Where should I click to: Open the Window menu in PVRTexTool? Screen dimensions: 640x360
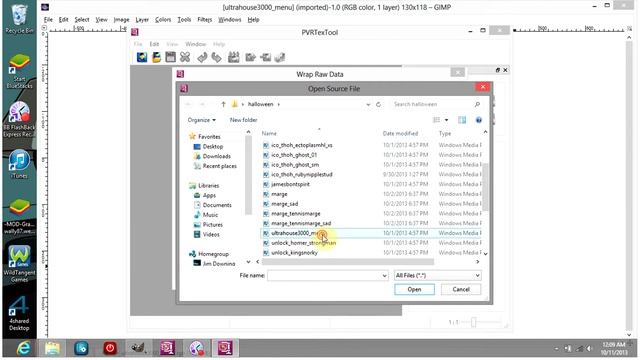tap(196, 44)
